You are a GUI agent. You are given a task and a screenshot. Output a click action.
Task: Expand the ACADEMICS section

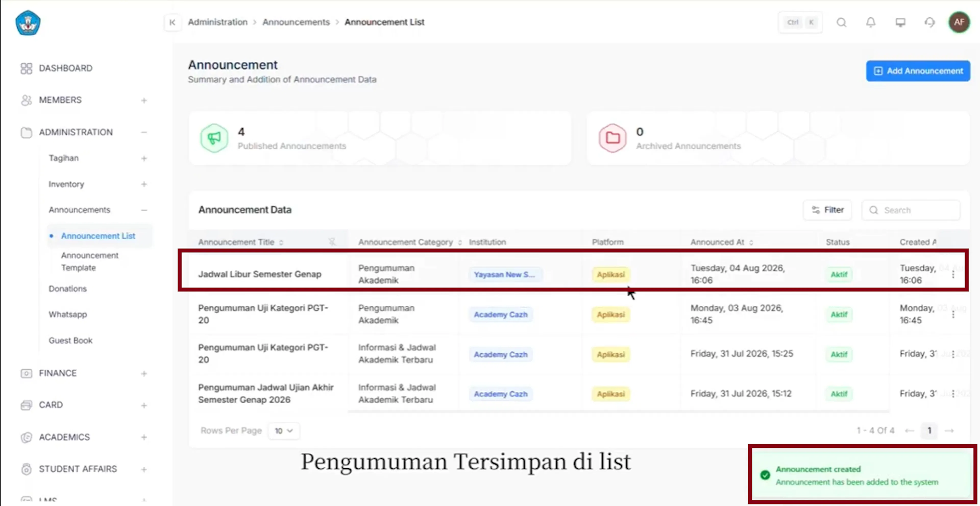tap(144, 438)
